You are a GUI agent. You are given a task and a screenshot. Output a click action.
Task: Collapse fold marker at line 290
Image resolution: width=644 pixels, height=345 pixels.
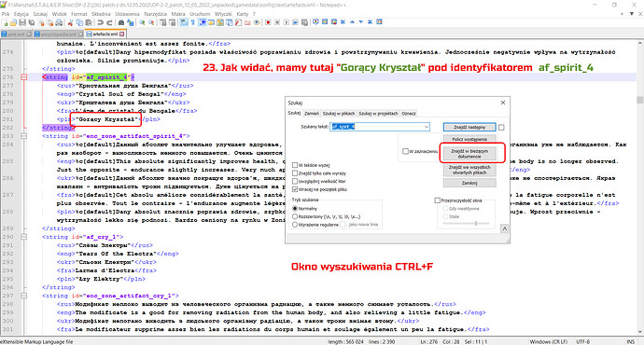click(x=24, y=237)
